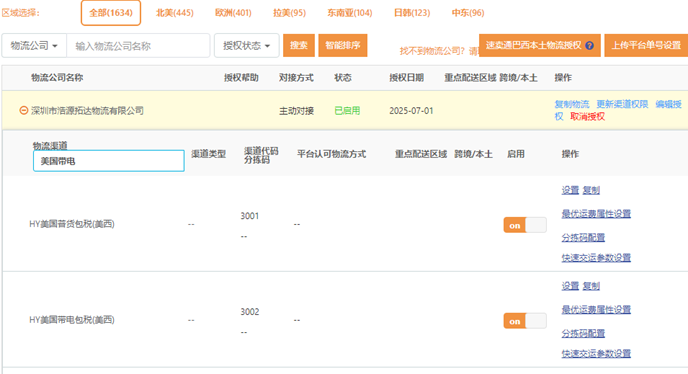Toggle off the HY美国普货包税(美西) channel switch
Image resolution: width=688 pixels, height=374 pixels.
(525, 225)
